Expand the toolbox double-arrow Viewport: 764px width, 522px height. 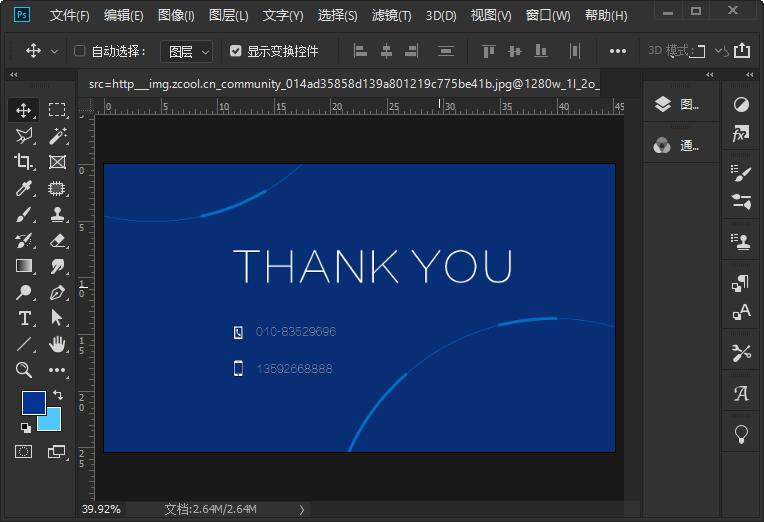tap(14, 75)
